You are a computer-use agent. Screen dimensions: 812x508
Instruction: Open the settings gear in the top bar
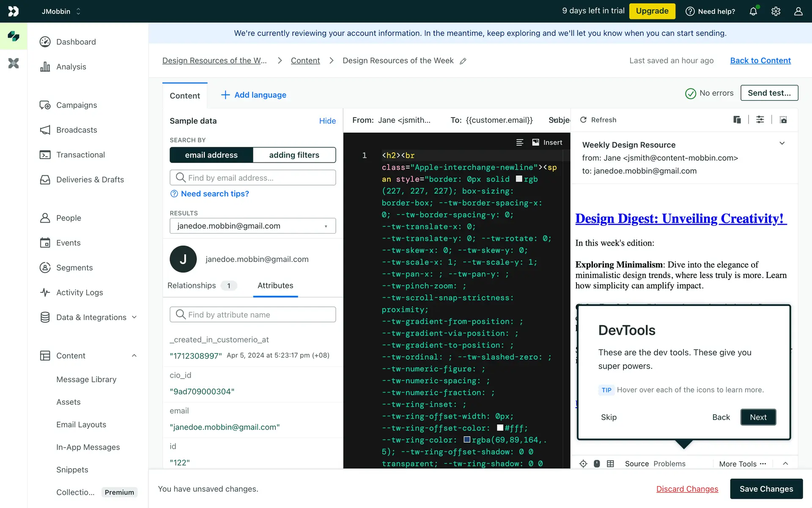(776, 11)
